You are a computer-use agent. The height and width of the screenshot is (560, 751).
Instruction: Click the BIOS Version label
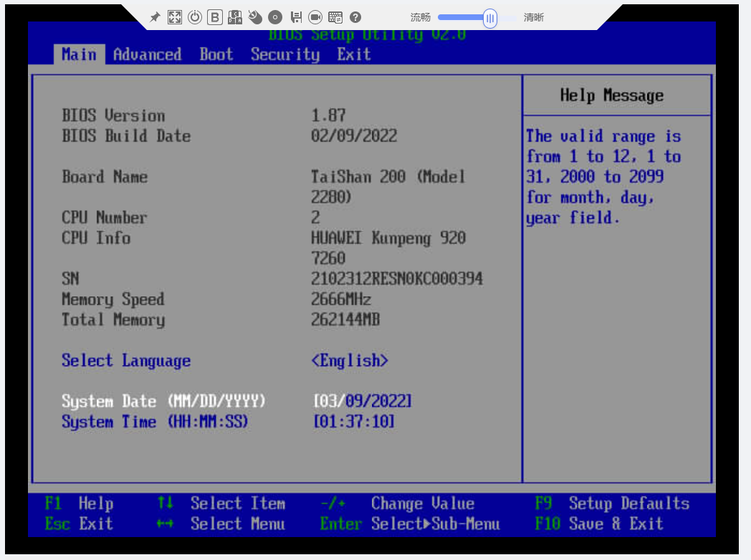pyautogui.click(x=113, y=116)
